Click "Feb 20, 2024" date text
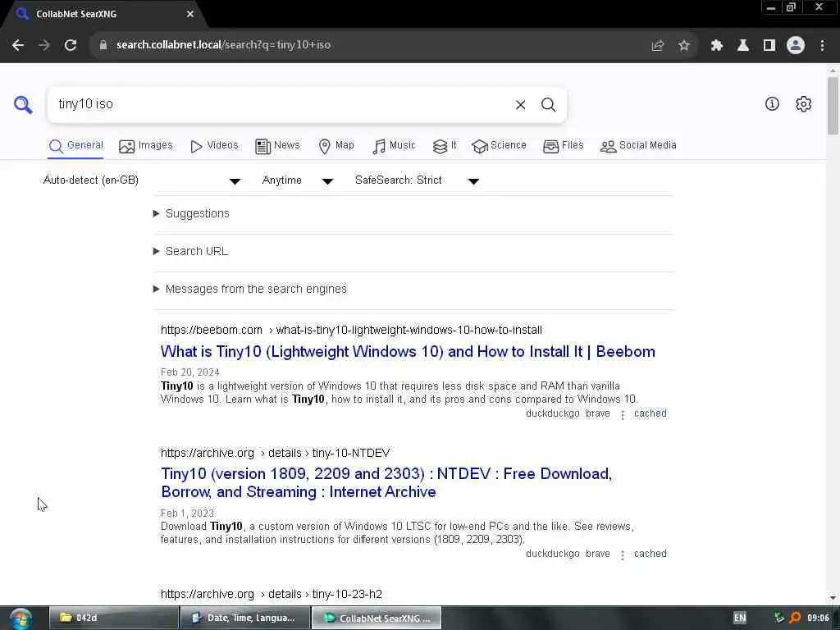The image size is (840, 630). 190,372
